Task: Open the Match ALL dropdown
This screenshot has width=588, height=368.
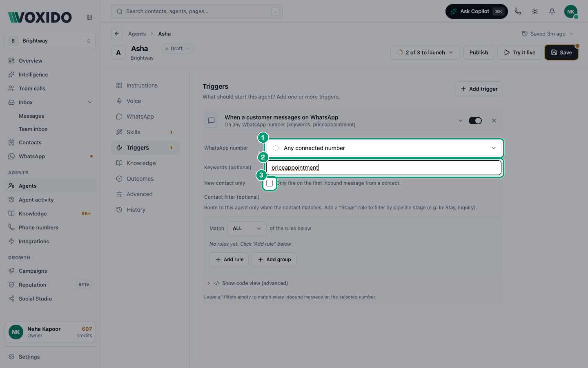Action: click(247, 229)
